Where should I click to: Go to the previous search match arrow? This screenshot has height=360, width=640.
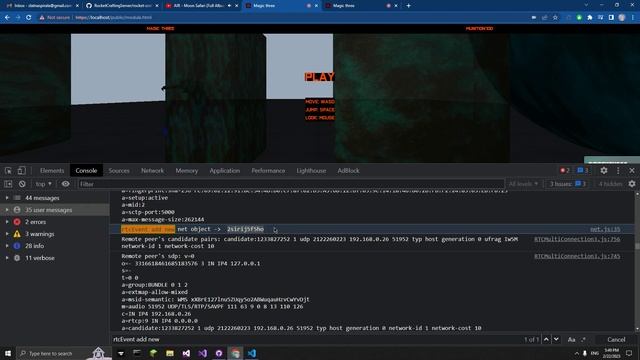tap(546, 340)
